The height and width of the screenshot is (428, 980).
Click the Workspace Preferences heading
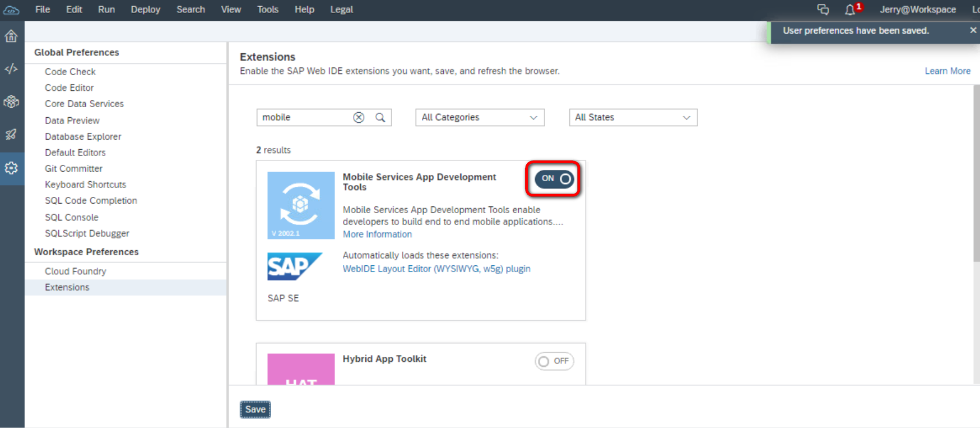click(86, 252)
